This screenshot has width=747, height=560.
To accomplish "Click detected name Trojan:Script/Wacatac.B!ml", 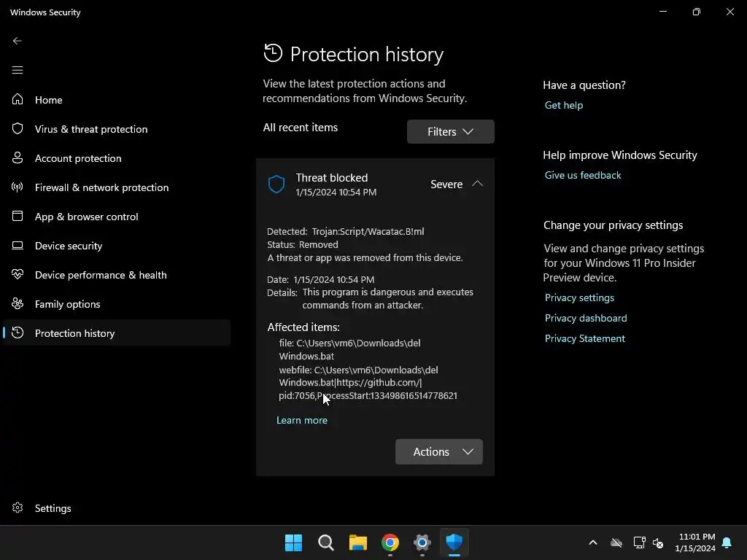I will (368, 231).
